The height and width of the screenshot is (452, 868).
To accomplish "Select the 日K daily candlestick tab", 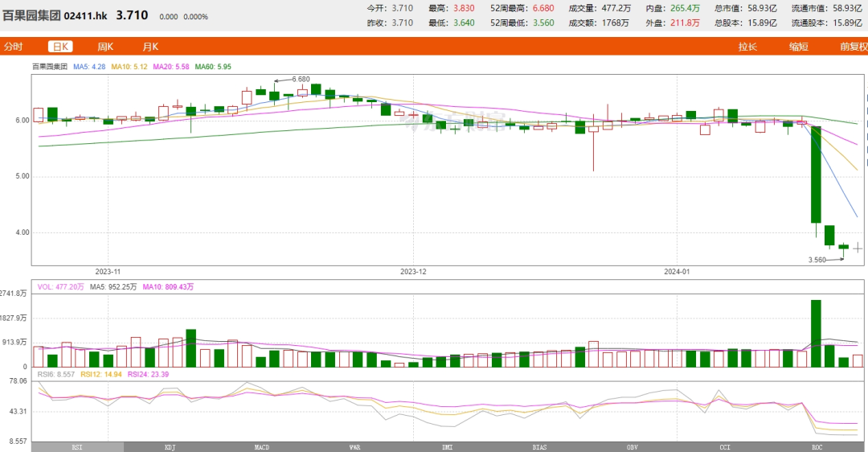I will coord(61,47).
